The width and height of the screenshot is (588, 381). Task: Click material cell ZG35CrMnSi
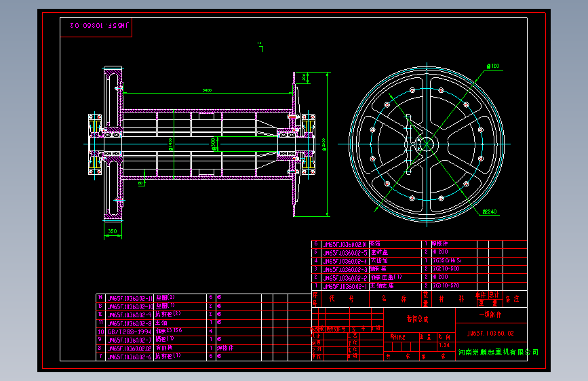(447, 260)
